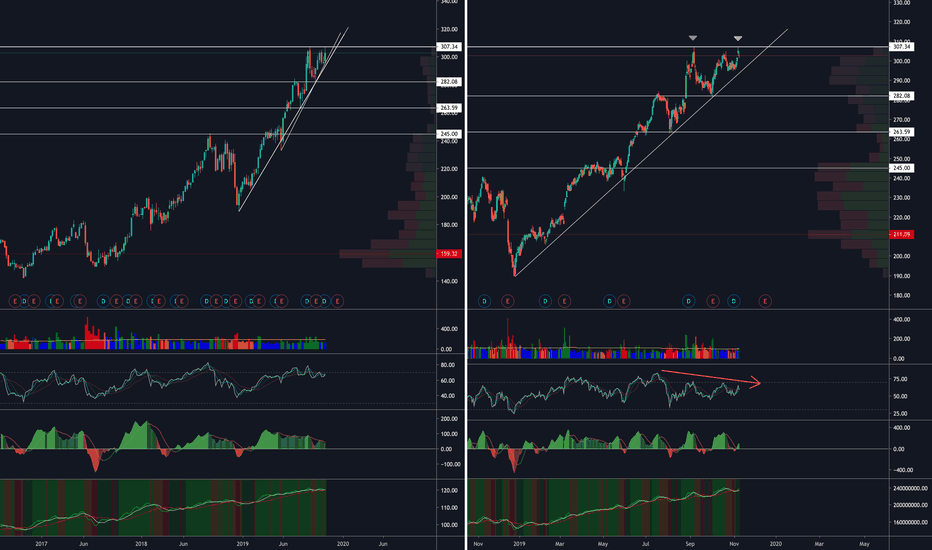Select the red divergence arrow on the RSI pane

point(711,379)
